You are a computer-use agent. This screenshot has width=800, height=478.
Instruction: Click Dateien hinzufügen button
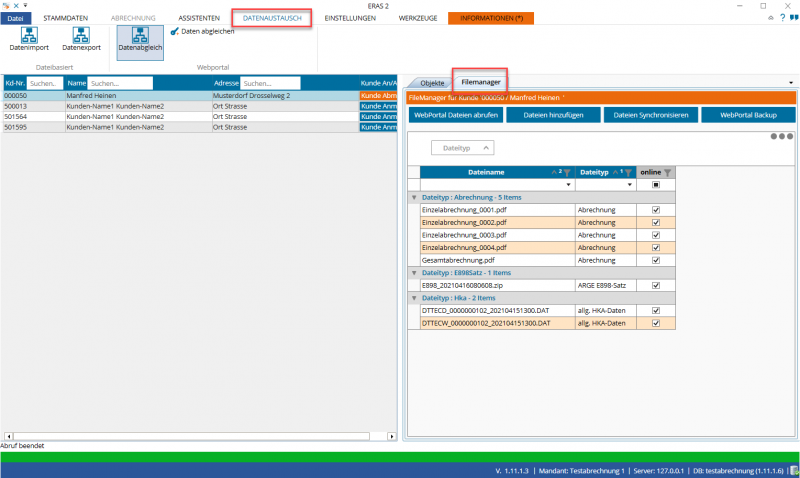pyautogui.click(x=553, y=115)
